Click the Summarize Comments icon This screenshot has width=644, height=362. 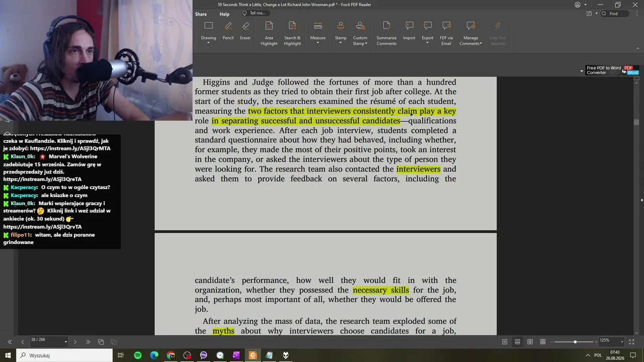[386, 26]
